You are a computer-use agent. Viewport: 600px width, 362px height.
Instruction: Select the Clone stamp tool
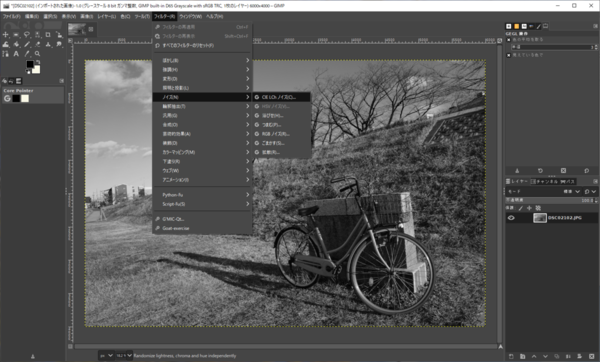[48, 44]
